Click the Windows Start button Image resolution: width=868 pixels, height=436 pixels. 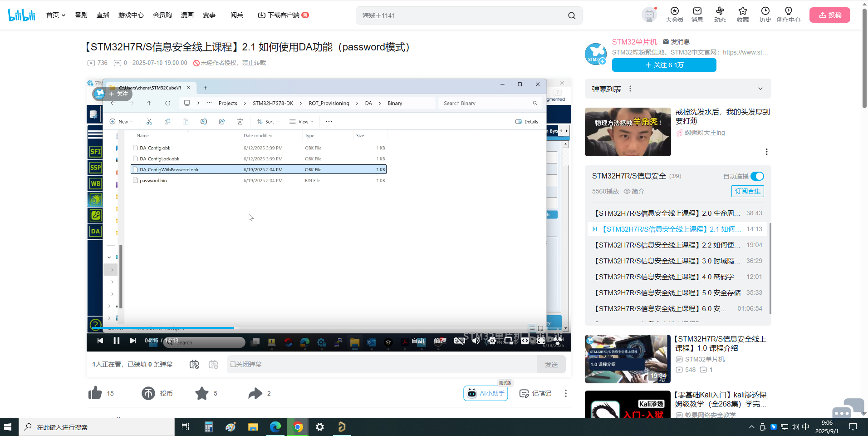(x=8, y=427)
